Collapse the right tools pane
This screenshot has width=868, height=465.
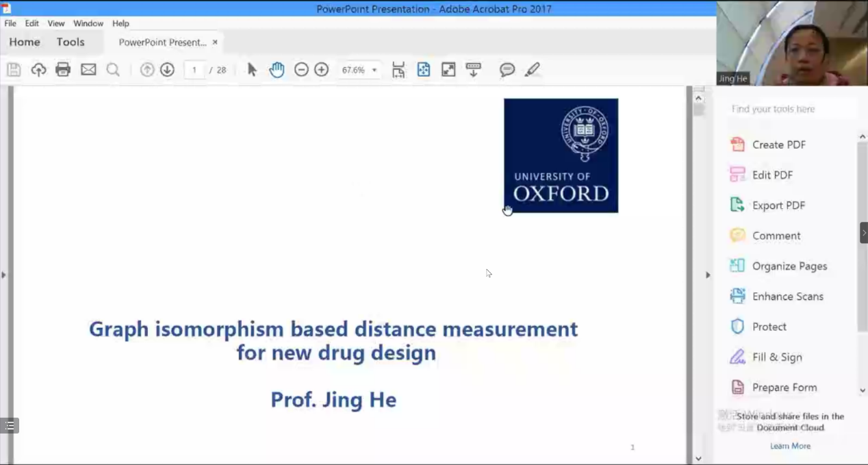(x=708, y=275)
